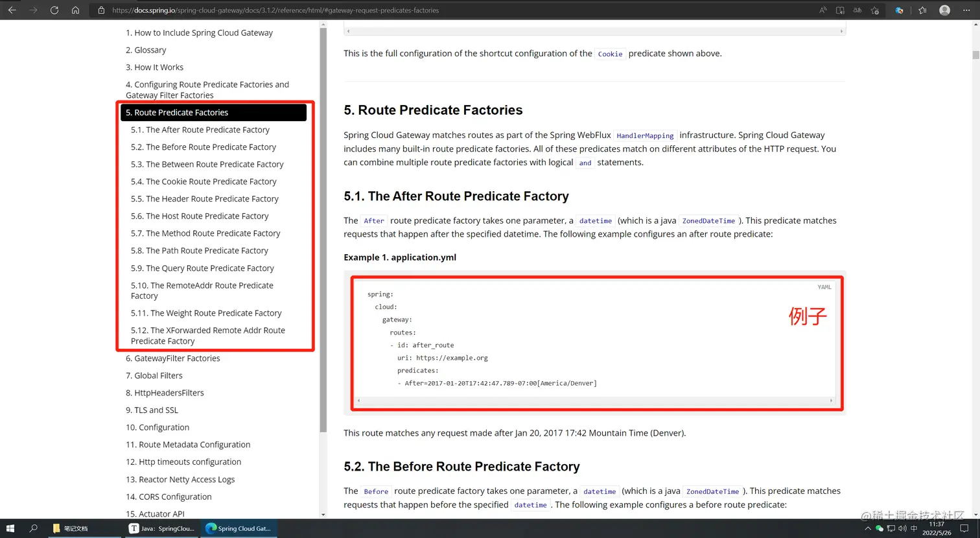Viewport: 980px width, 538px height.
Task: Go to 14. CORS Configuration
Action: (169, 497)
